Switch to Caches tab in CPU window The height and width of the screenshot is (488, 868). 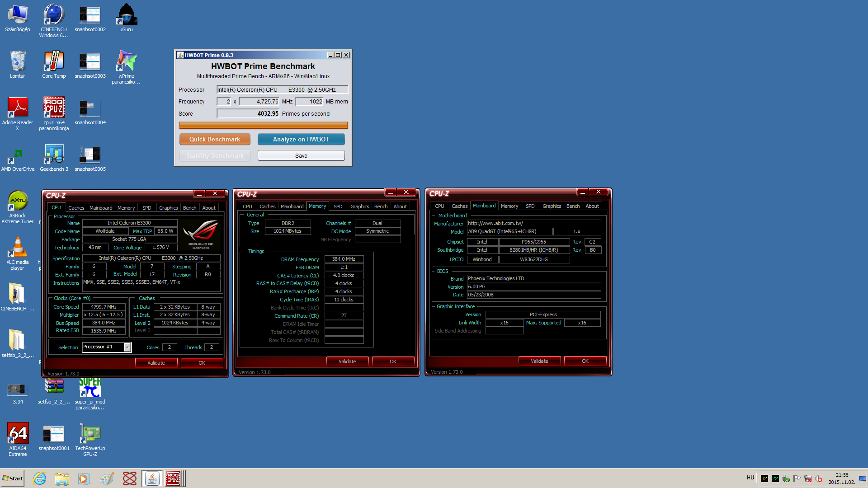click(x=76, y=208)
